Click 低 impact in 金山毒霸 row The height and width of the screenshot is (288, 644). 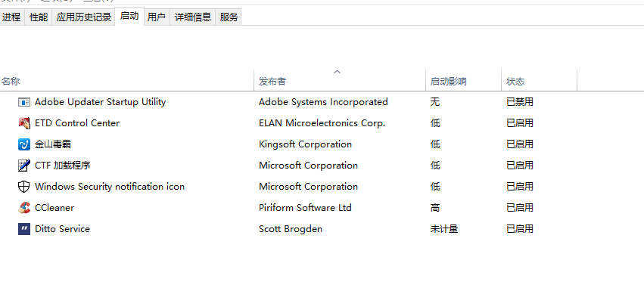point(435,144)
